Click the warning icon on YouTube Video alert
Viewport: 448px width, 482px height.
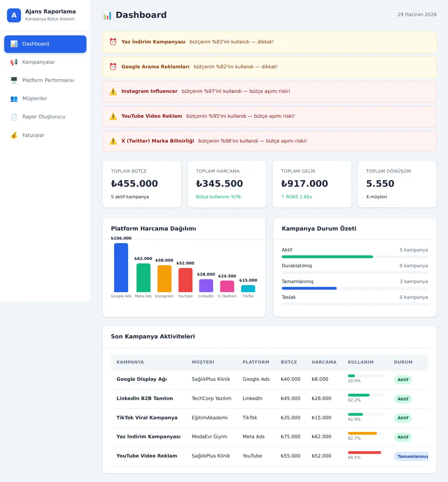[113, 117]
